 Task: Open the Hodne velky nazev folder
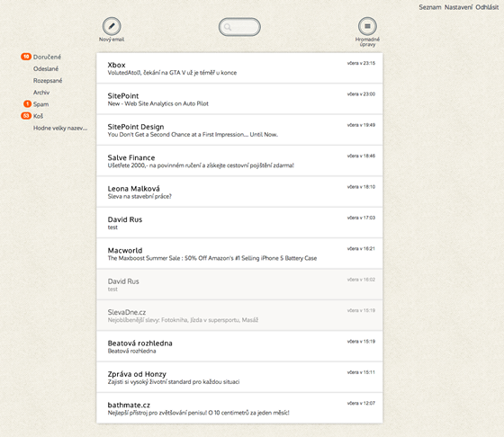click(60, 128)
